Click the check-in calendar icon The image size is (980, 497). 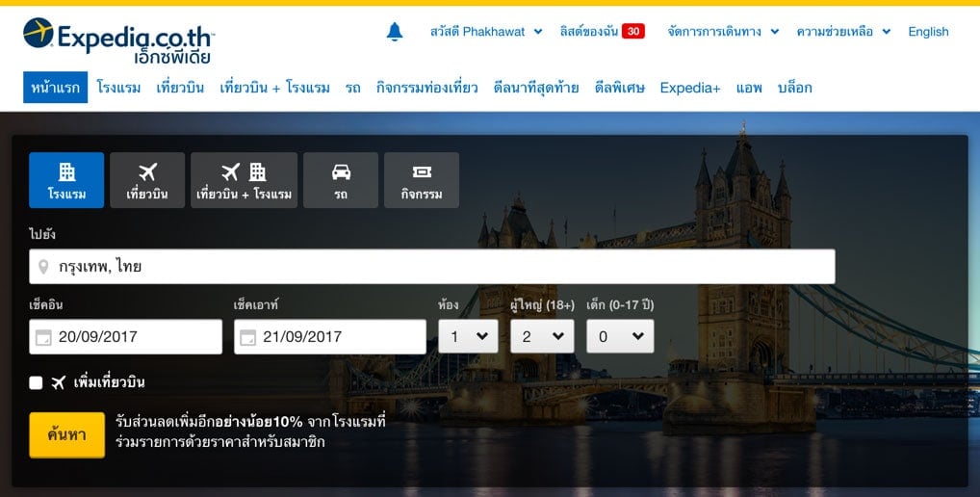pos(43,337)
